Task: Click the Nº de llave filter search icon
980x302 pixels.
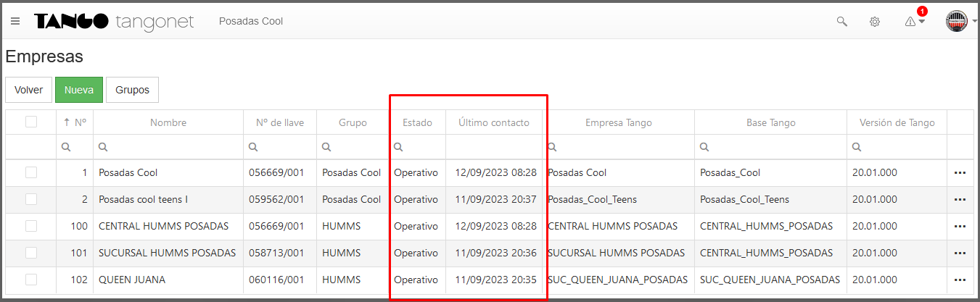Action: (x=253, y=147)
